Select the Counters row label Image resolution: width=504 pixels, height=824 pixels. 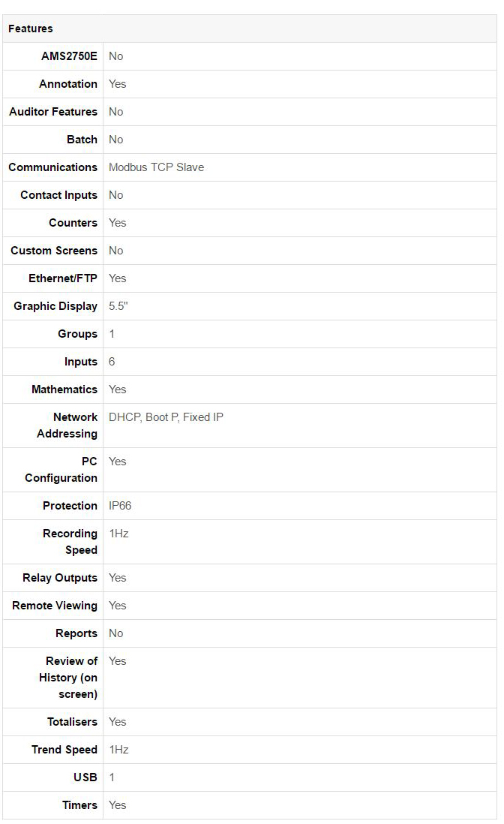click(73, 223)
